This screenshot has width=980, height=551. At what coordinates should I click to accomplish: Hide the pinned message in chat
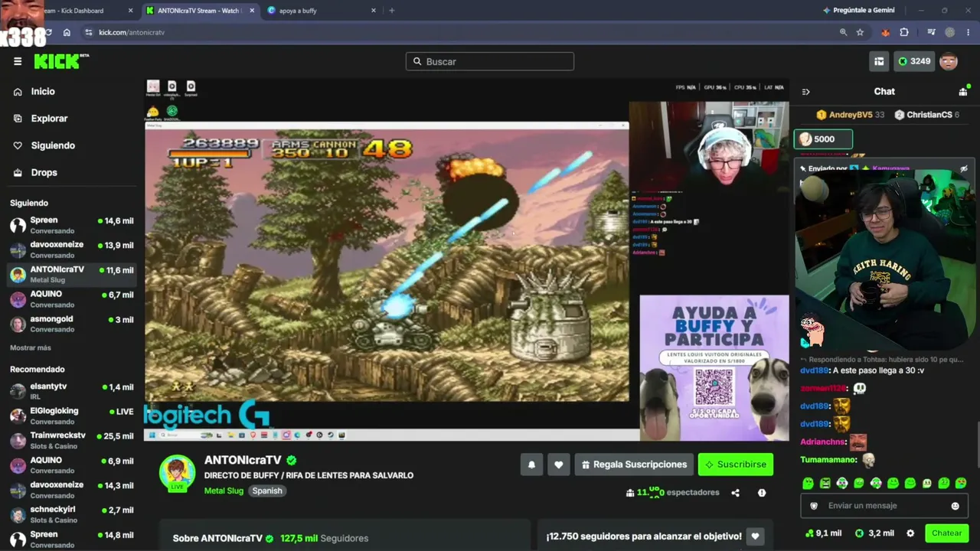[x=964, y=168]
